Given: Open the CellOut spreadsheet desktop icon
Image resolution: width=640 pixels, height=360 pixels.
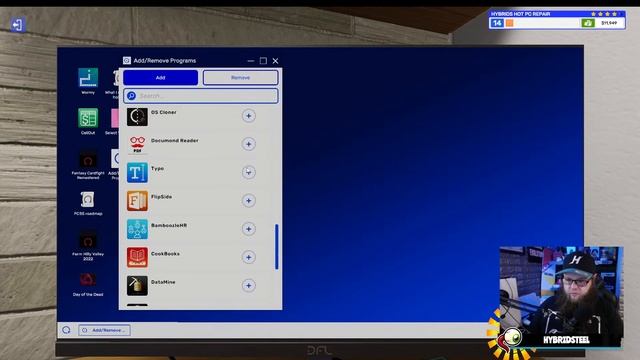Looking at the screenshot, I should point(88,118).
